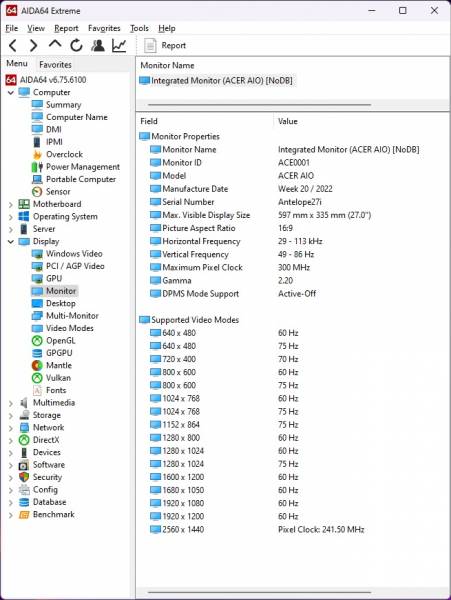Open Computer Name tree item
Image resolution: width=451 pixels, height=600 pixels.
(x=77, y=117)
